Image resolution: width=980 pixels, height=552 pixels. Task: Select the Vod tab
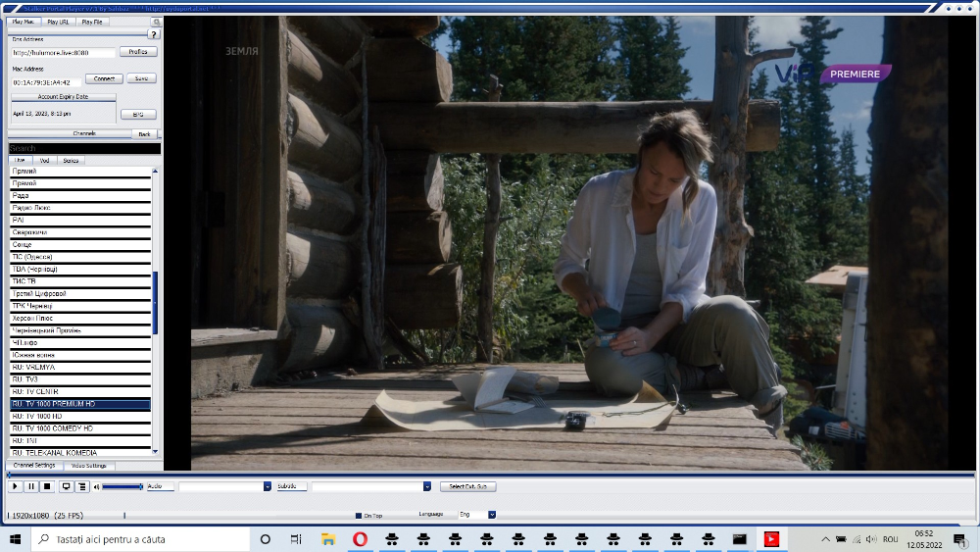pos(44,161)
